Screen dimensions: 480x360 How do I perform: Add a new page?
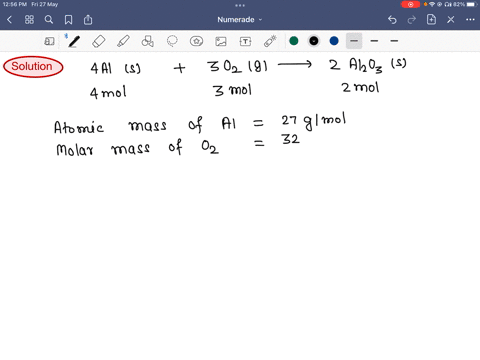point(431,20)
